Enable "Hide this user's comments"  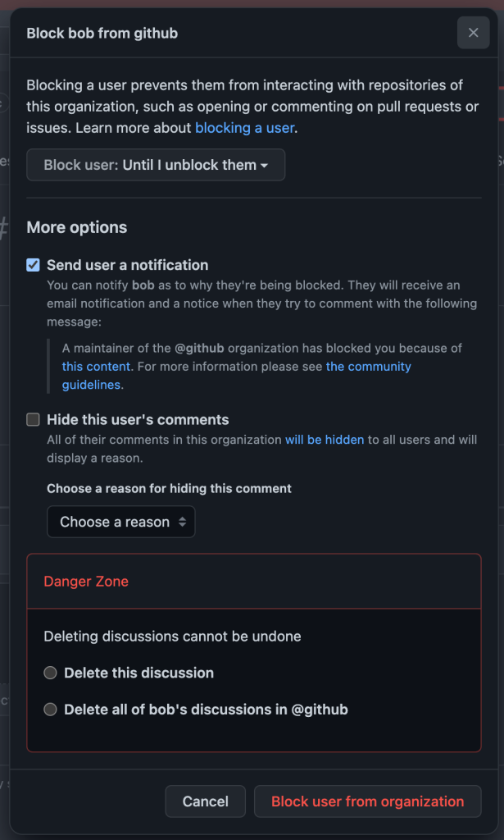point(33,419)
